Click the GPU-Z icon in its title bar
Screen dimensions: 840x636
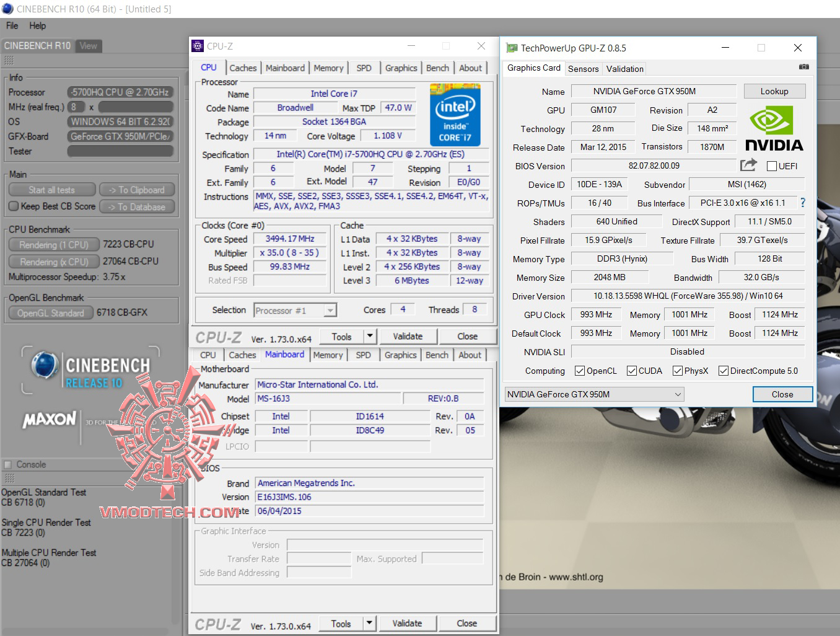(x=512, y=48)
